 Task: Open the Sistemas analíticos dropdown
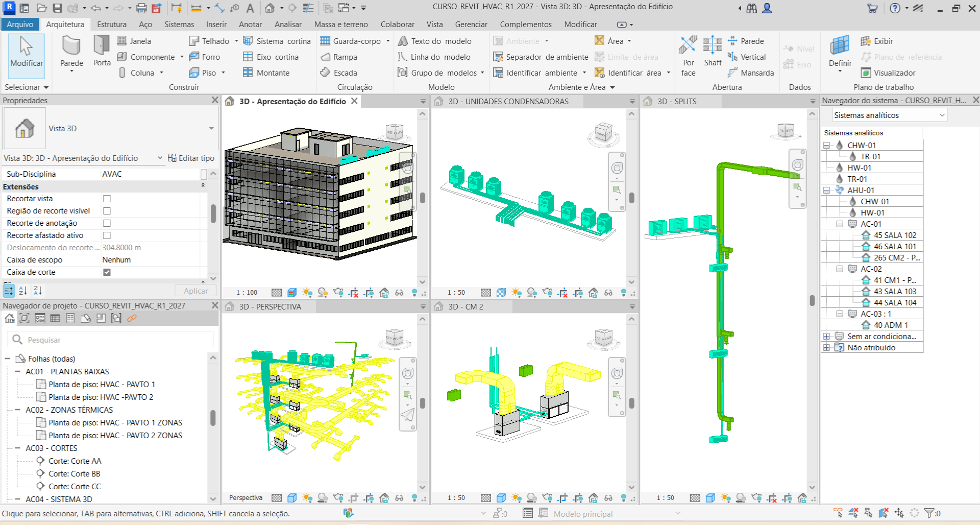click(890, 115)
